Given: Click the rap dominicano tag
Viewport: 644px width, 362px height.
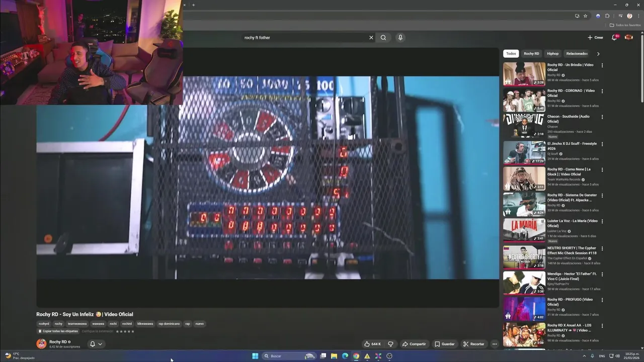Looking at the screenshot, I should coord(169,324).
